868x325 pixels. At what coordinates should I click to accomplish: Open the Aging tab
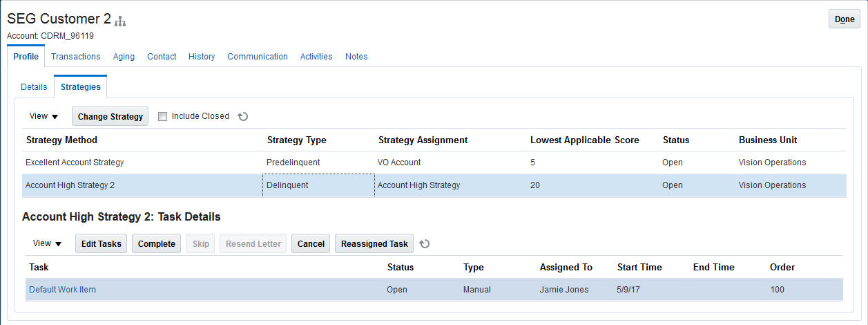(124, 57)
